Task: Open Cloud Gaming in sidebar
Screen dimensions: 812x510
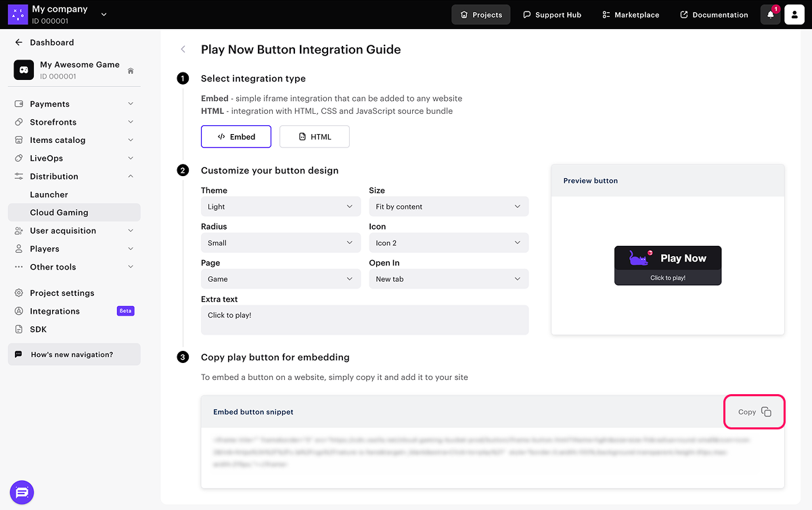Action: click(x=59, y=213)
